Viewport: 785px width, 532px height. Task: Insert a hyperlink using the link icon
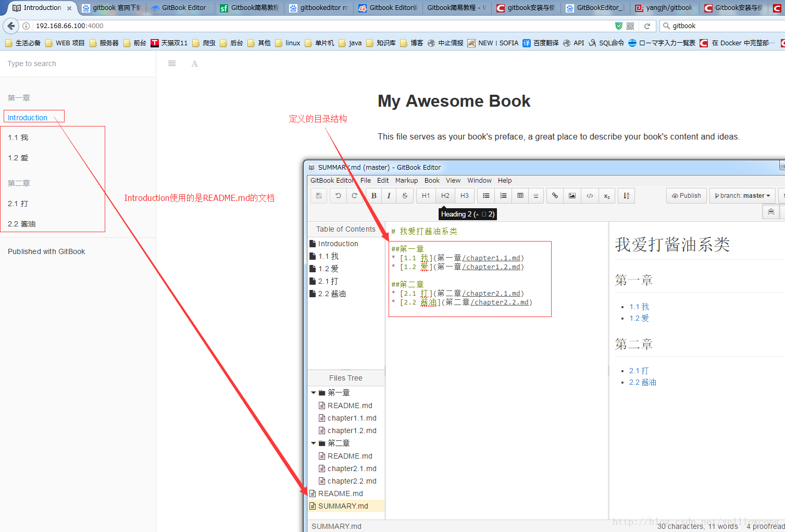555,196
